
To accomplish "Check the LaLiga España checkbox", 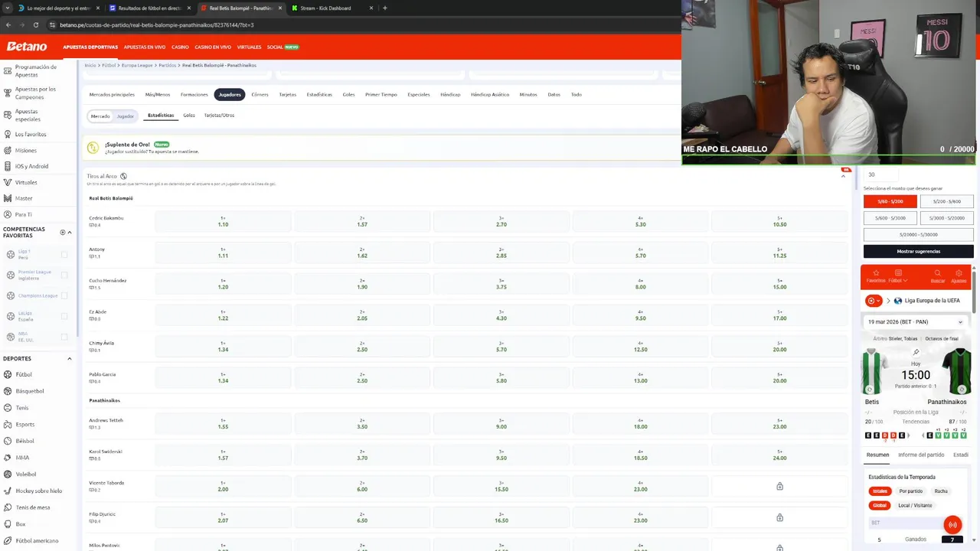I will (x=64, y=316).
